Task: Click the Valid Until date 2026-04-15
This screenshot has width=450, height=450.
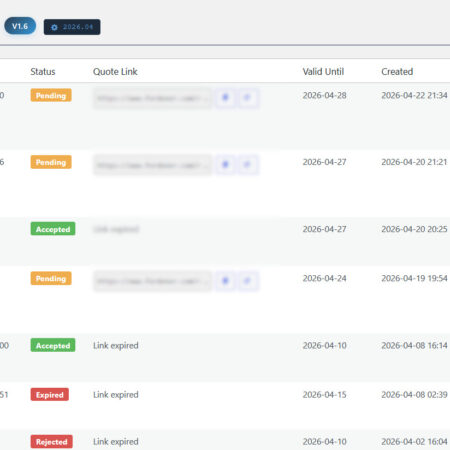Action: tap(324, 395)
